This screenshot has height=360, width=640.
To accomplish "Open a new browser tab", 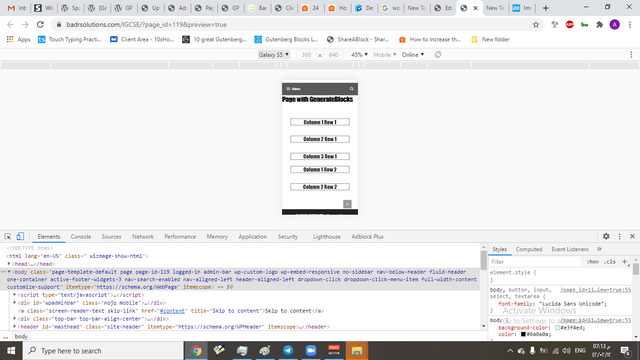I will 545,8.
